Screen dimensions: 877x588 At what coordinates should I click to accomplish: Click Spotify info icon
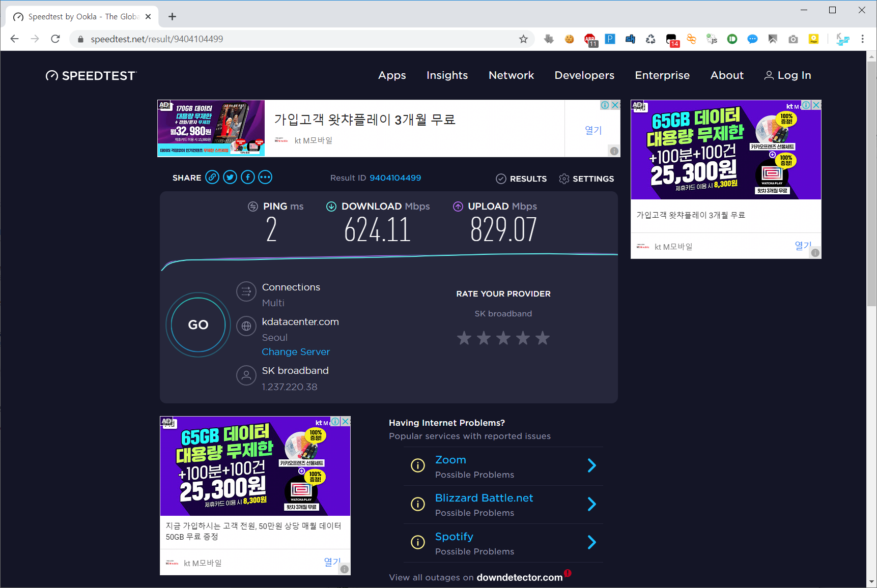(x=418, y=542)
